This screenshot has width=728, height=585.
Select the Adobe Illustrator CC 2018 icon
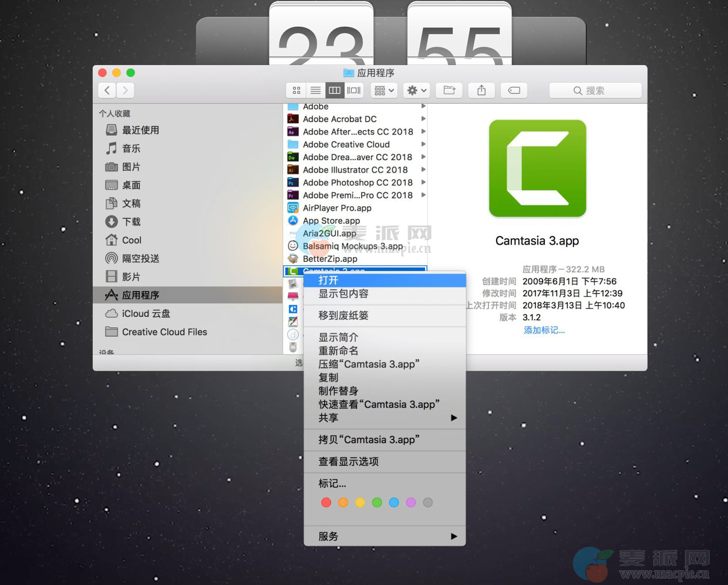point(293,170)
